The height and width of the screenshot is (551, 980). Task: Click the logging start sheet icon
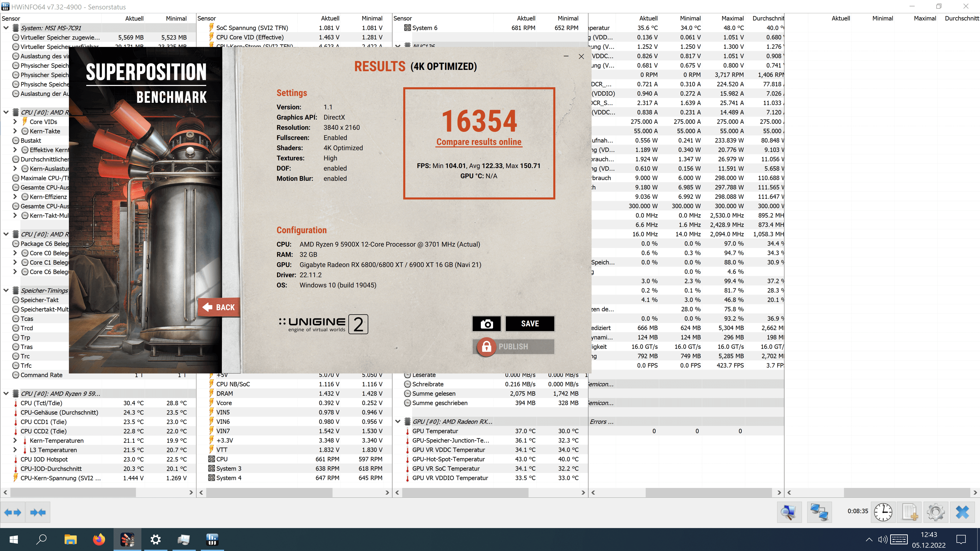[910, 512]
